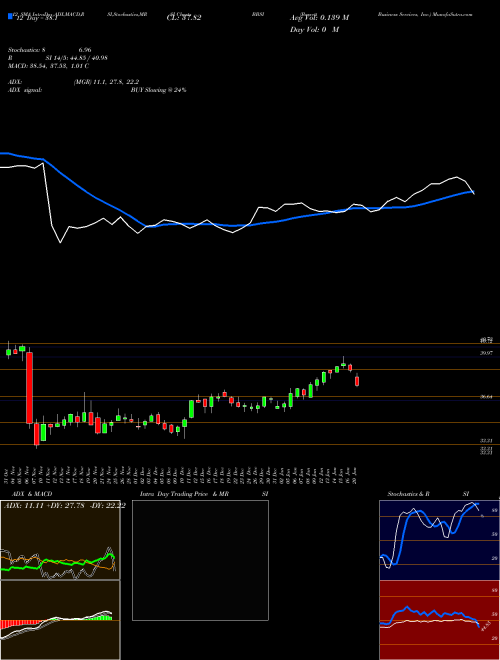Click the 36.64 price axis label
This screenshot has width=500, height=660.
pos(486,397)
